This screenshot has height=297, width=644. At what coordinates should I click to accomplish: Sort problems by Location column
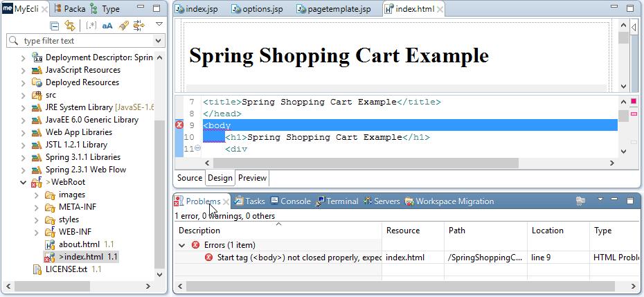(559, 231)
